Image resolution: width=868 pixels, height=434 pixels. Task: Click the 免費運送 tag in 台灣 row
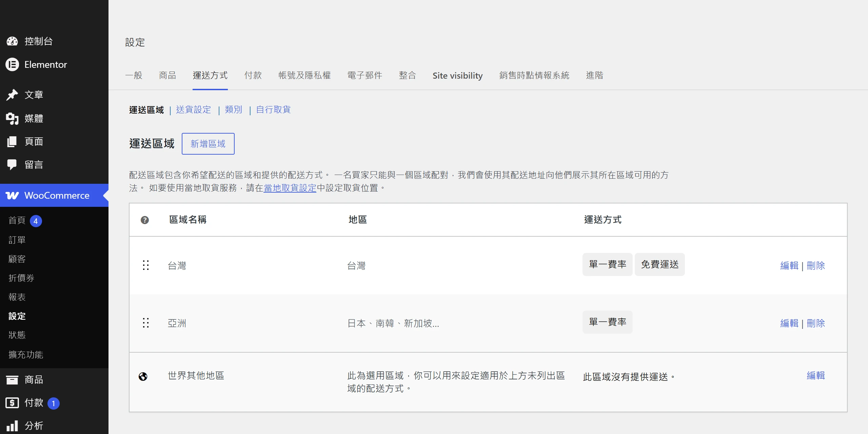click(x=660, y=264)
